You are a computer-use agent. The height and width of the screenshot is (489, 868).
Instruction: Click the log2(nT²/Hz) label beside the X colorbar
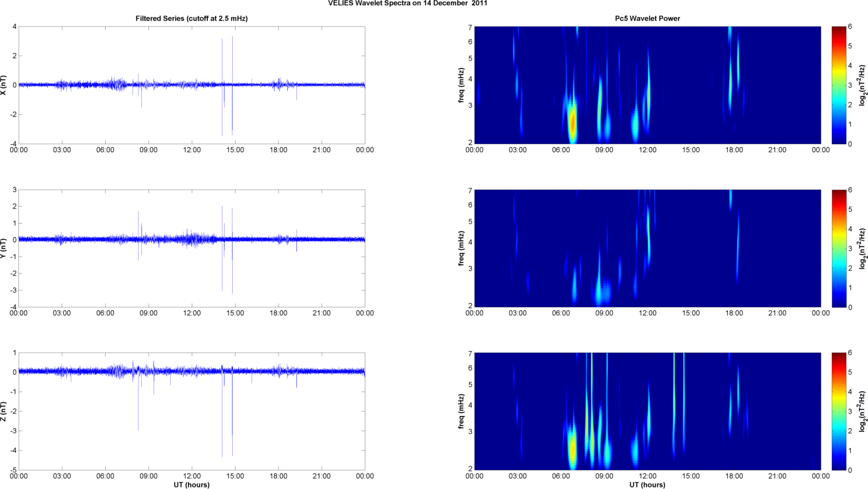click(862, 85)
